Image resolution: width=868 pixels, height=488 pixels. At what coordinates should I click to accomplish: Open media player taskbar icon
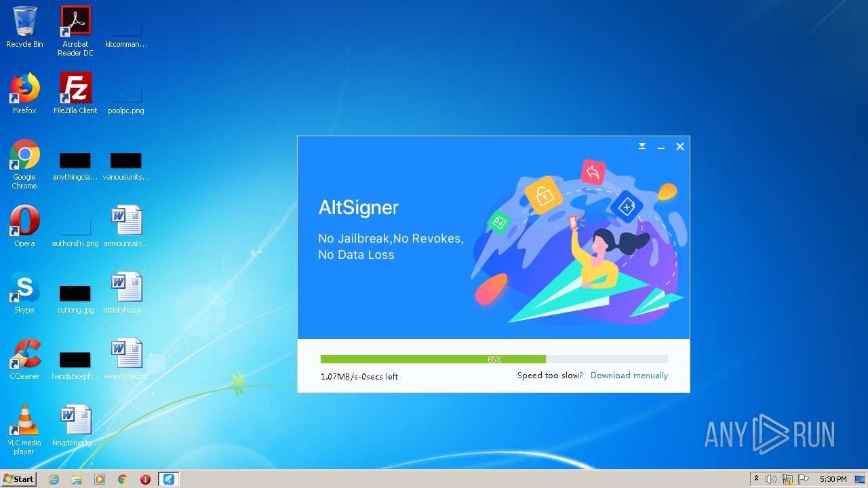click(100, 479)
